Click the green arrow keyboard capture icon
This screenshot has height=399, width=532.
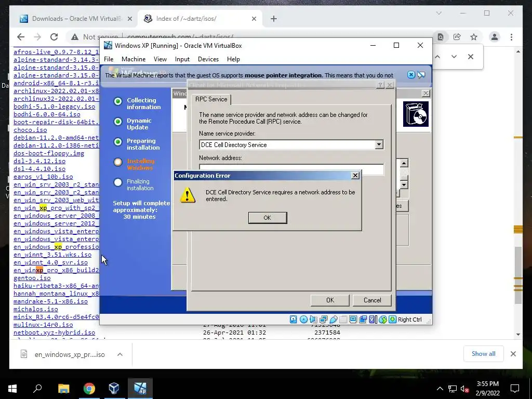(392, 320)
